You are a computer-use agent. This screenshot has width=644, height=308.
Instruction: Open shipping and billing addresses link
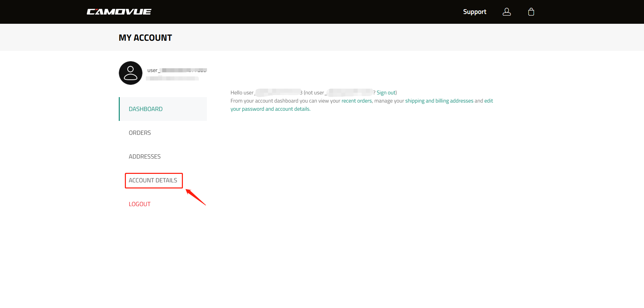[x=439, y=101]
